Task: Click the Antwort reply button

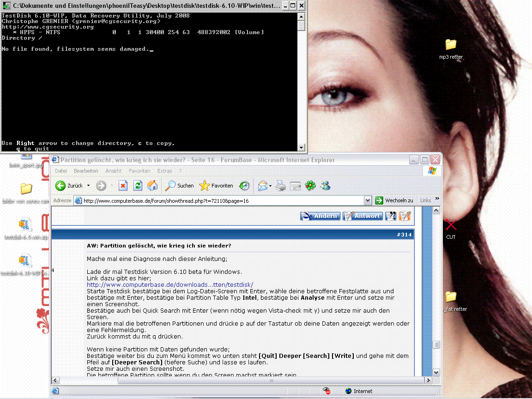Action: tap(363, 216)
